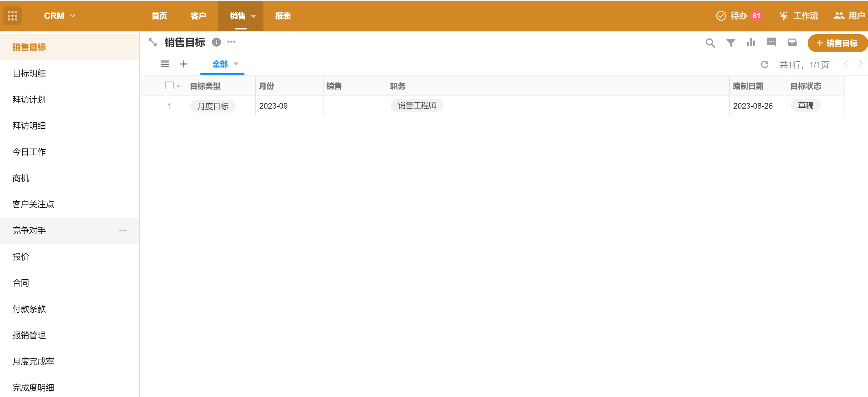The width and height of the screenshot is (868, 397).
Task: Click the + 销售目标 add button
Action: pos(837,43)
